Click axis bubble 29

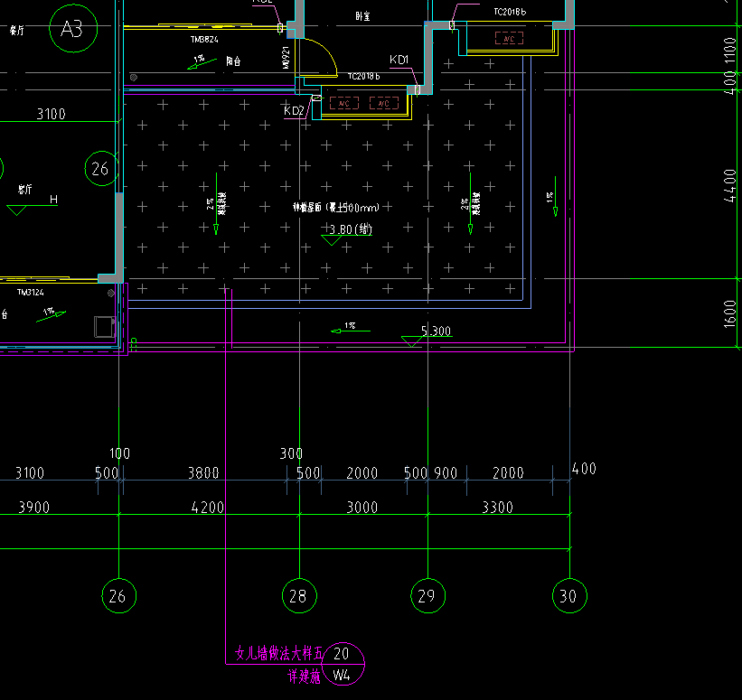pyautogui.click(x=427, y=595)
